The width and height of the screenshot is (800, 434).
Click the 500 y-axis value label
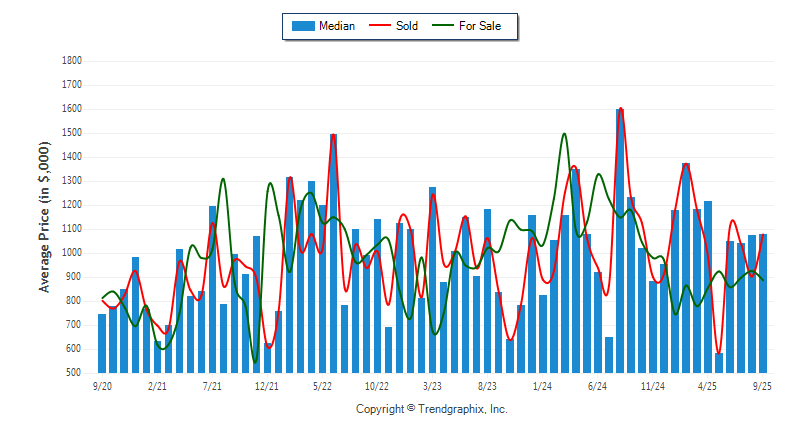pyautogui.click(x=74, y=373)
